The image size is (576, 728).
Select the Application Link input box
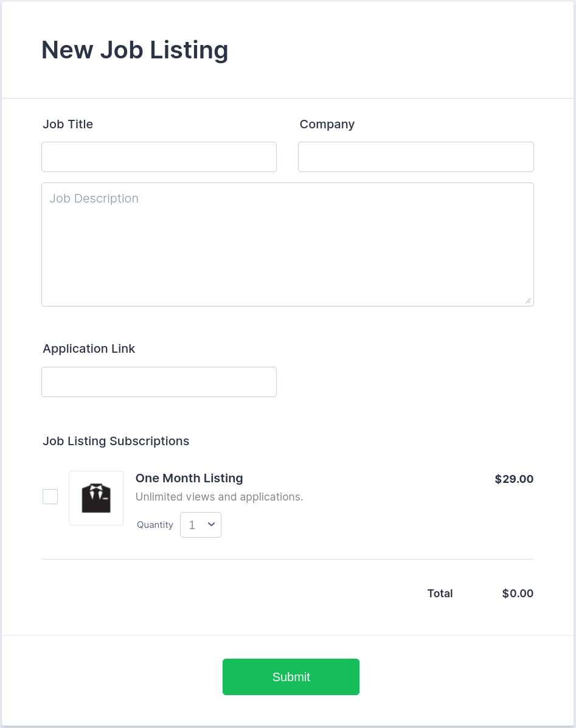point(159,382)
